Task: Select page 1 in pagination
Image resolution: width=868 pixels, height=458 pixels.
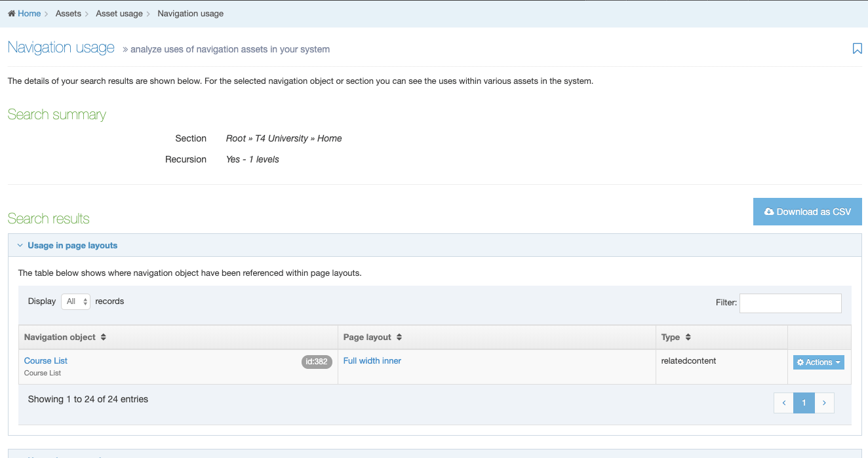Action: (x=804, y=403)
